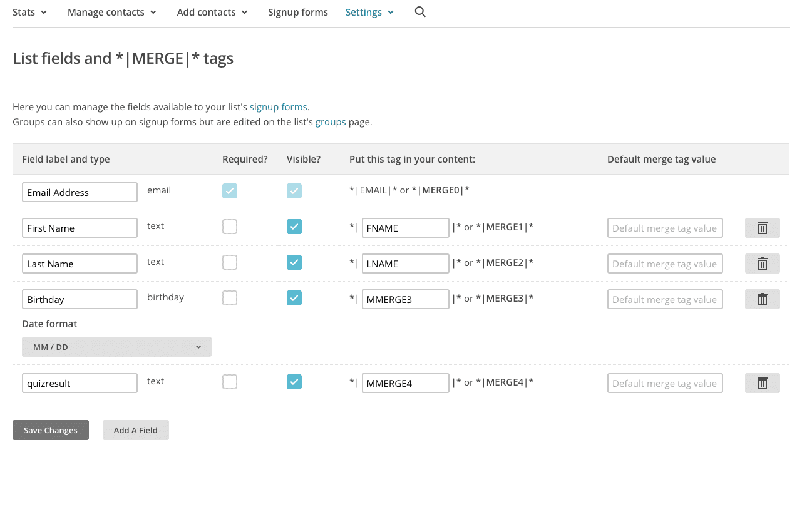Viewport: 812px width, 512px height.
Task: Delete the Birthday field
Action: (762, 299)
